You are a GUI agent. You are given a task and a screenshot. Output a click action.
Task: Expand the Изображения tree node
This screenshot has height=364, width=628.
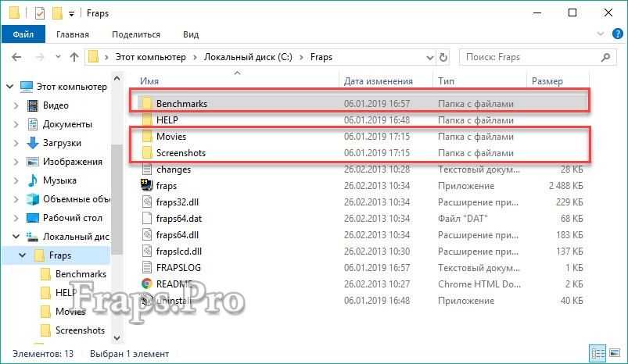click(16, 162)
